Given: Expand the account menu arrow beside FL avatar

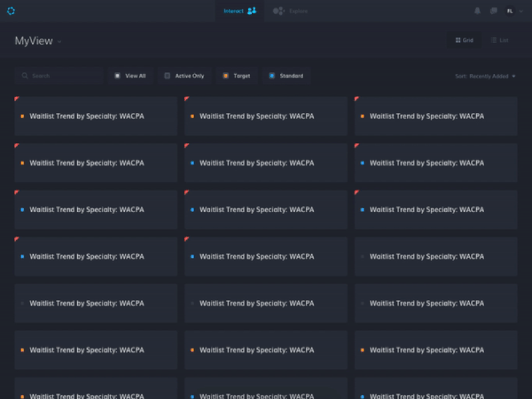Looking at the screenshot, I should point(521,11).
